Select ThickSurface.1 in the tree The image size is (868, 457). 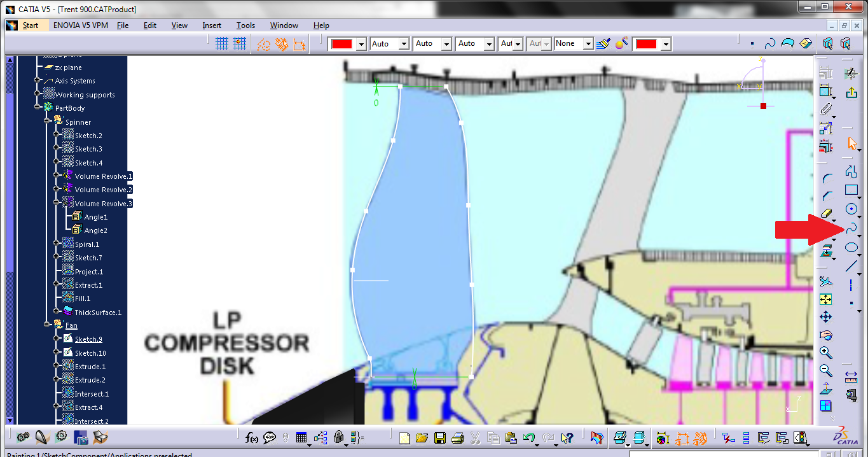[98, 313]
